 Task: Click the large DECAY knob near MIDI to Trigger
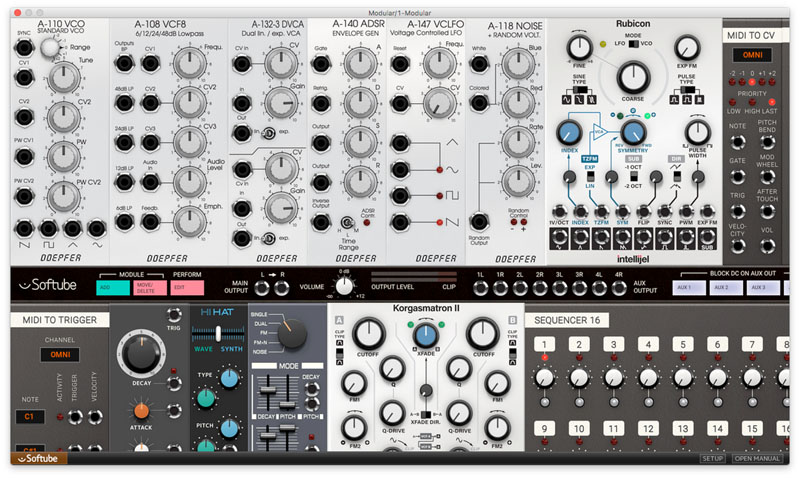142,356
